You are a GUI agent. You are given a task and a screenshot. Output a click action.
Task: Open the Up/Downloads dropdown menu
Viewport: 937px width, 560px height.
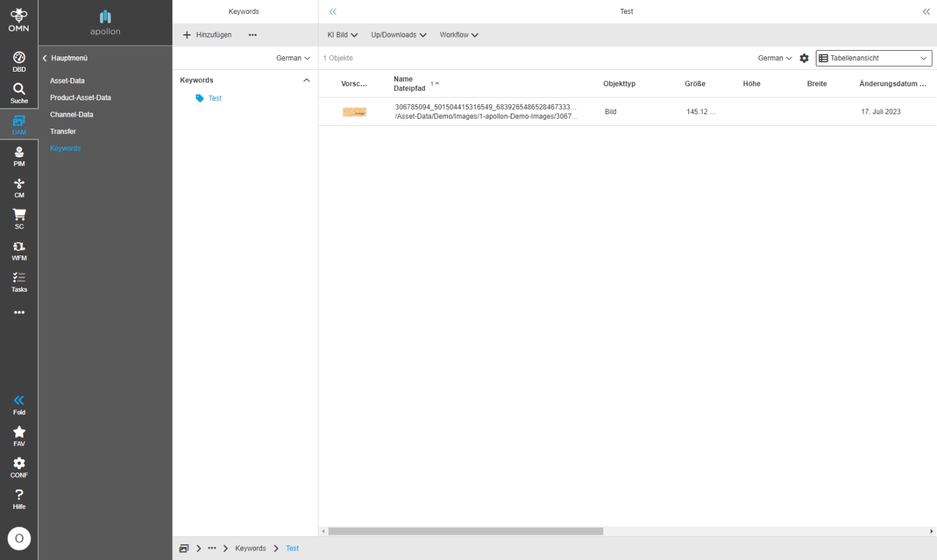[398, 35]
